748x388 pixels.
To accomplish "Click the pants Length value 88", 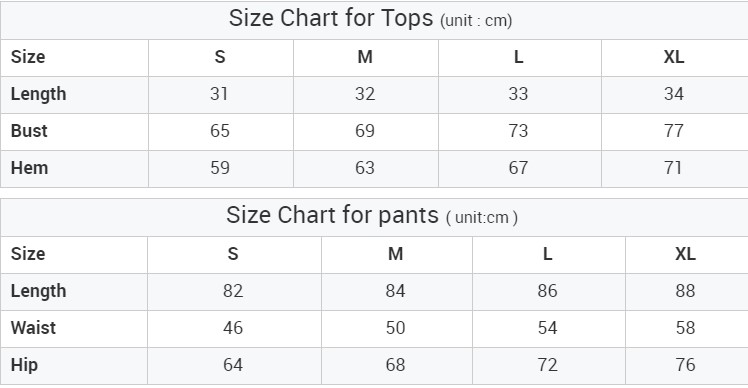I will 685,291.
